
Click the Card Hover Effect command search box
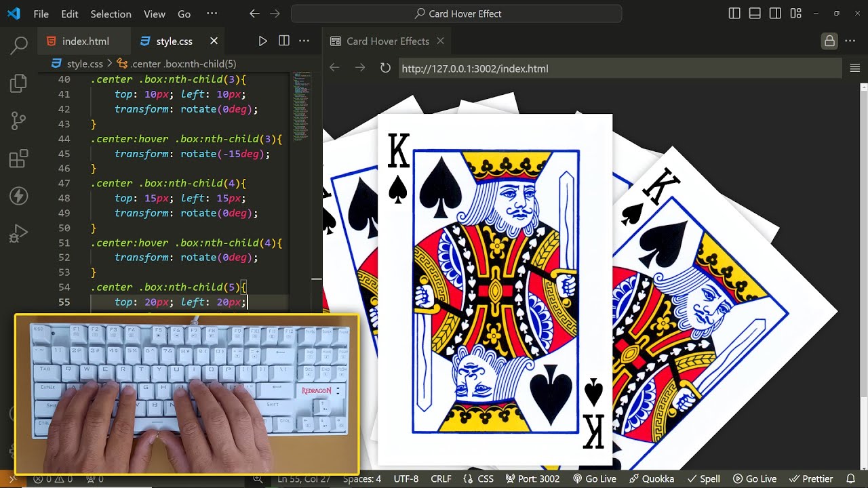pyautogui.click(x=456, y=14)
